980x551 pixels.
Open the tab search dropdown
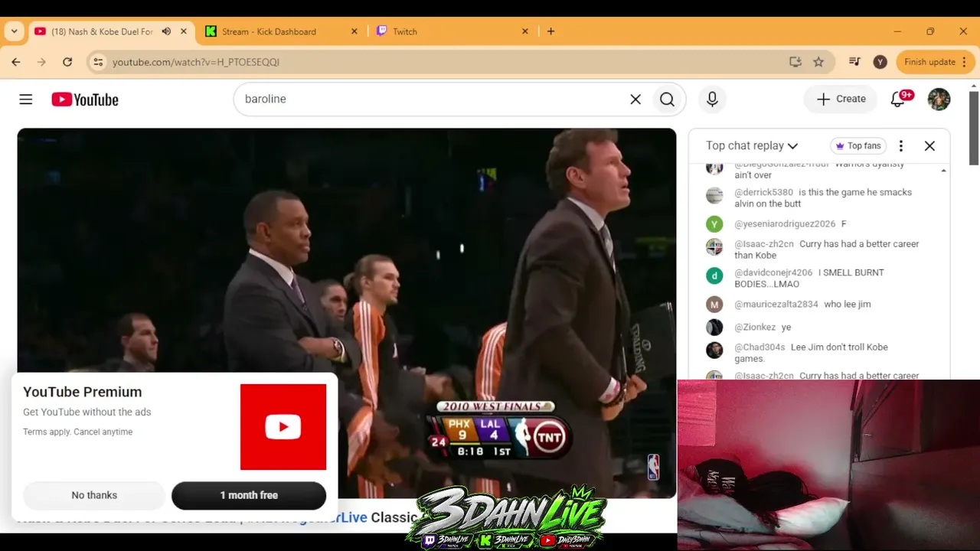coord(14,31)
